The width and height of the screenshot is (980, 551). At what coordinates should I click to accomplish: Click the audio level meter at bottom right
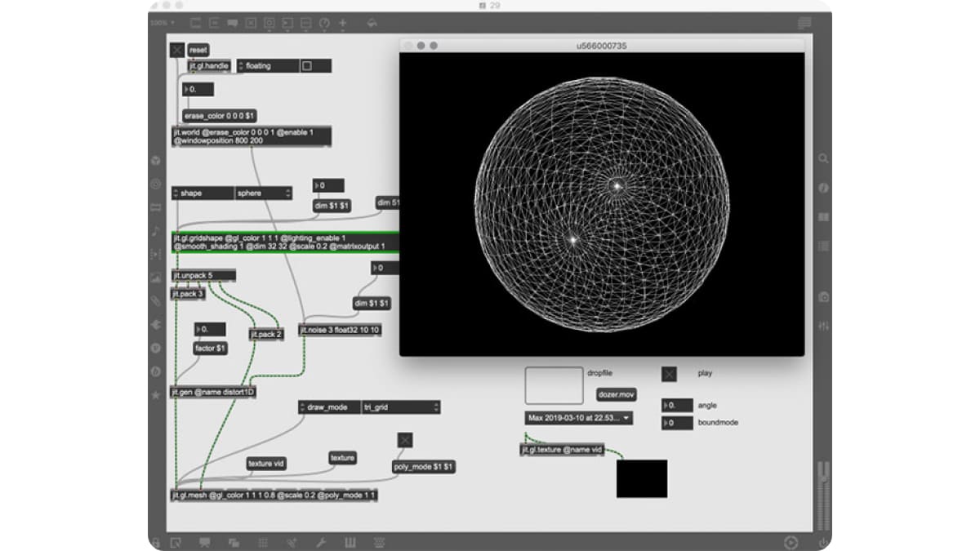pos(823,482)
